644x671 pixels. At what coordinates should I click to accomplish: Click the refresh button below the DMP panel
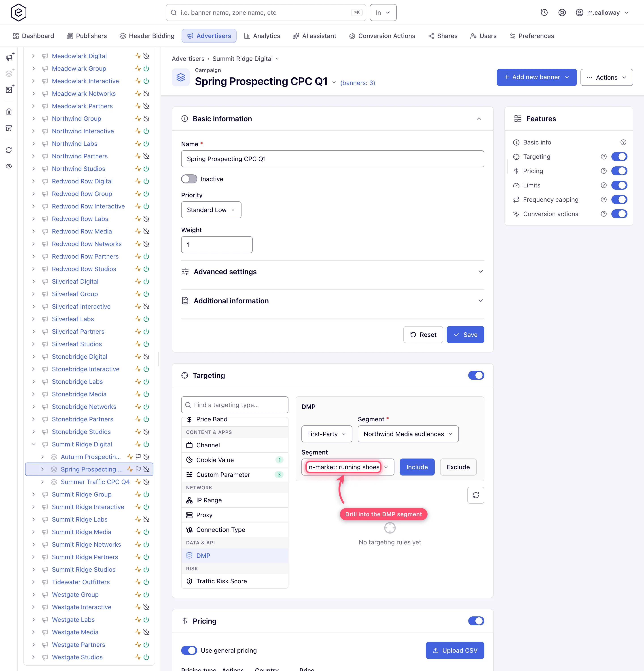click(476, 495)
